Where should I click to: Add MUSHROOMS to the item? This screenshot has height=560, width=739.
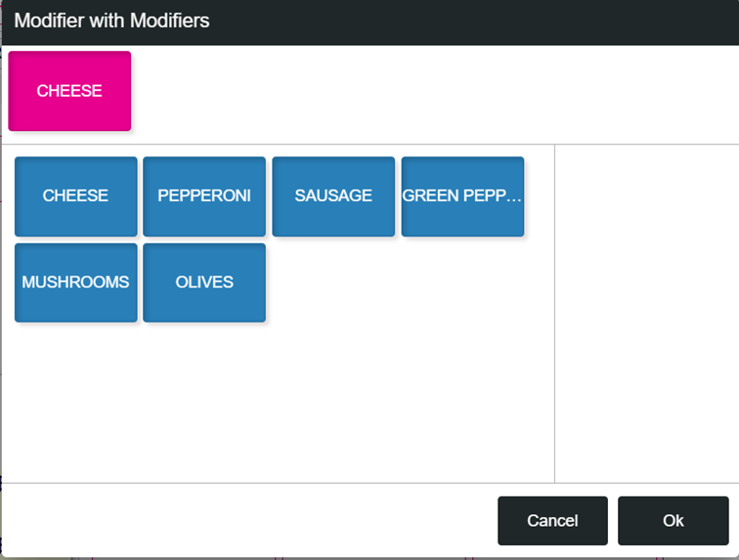(x=75, y=282)
